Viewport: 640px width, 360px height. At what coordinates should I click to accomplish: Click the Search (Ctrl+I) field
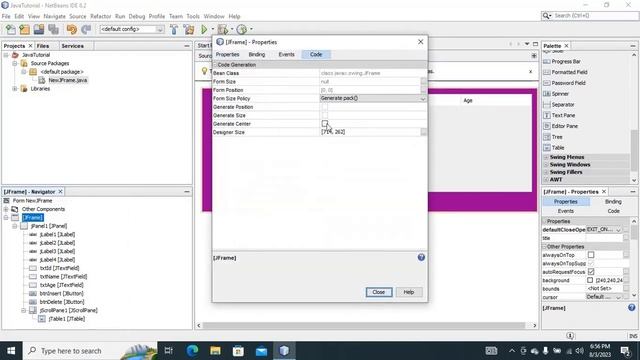pos(590,16)
